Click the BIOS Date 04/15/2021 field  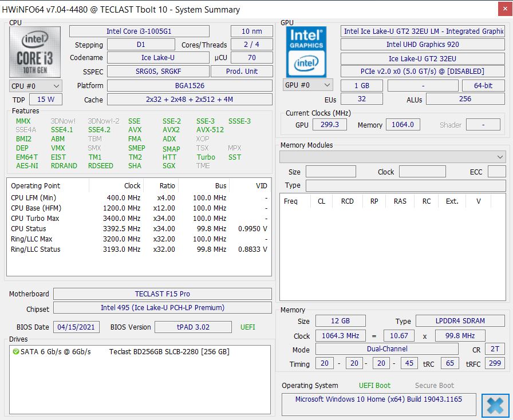pyautogui.click(x=76, y=327)
